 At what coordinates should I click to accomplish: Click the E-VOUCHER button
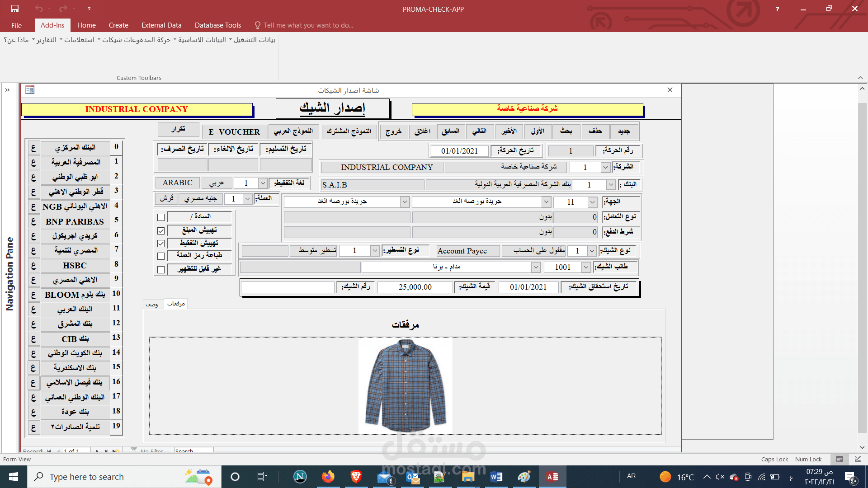[234, 131]
